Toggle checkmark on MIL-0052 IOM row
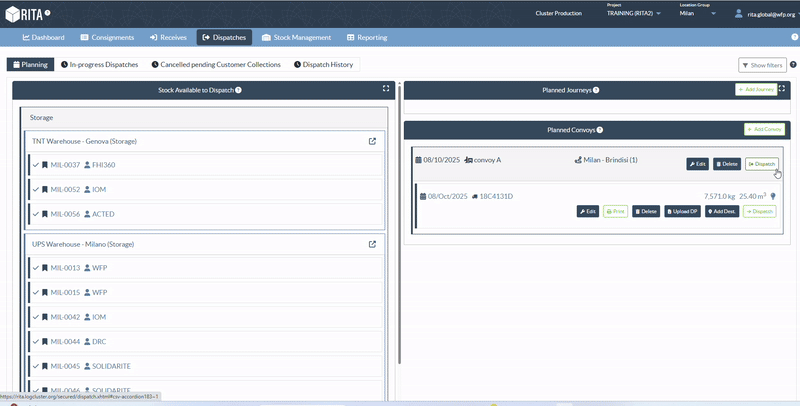 (36, 189)
